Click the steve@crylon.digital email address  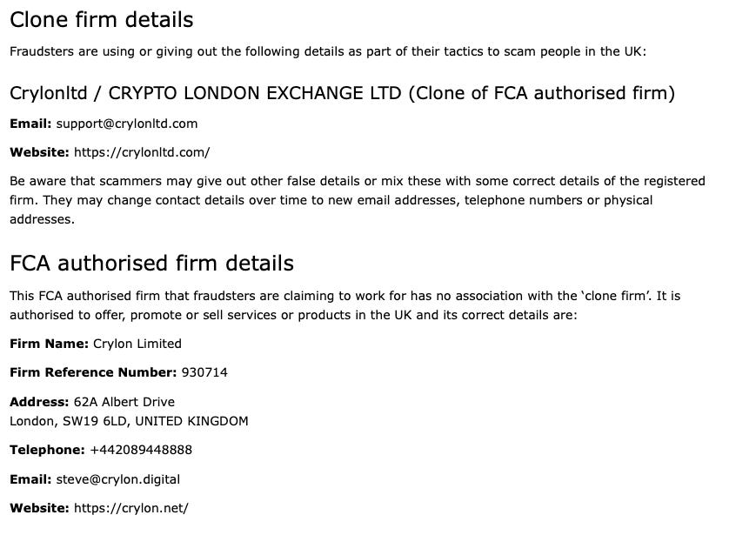[118, 479]
